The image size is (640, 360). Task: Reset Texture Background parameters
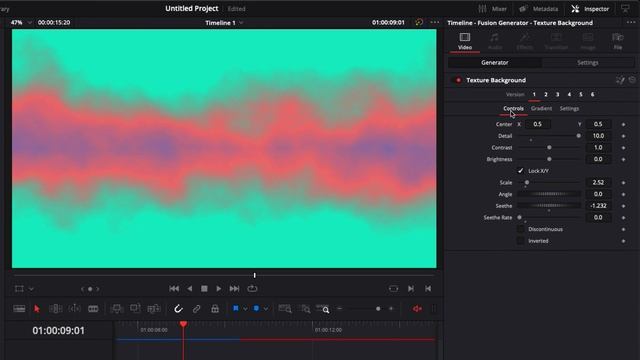632,80
